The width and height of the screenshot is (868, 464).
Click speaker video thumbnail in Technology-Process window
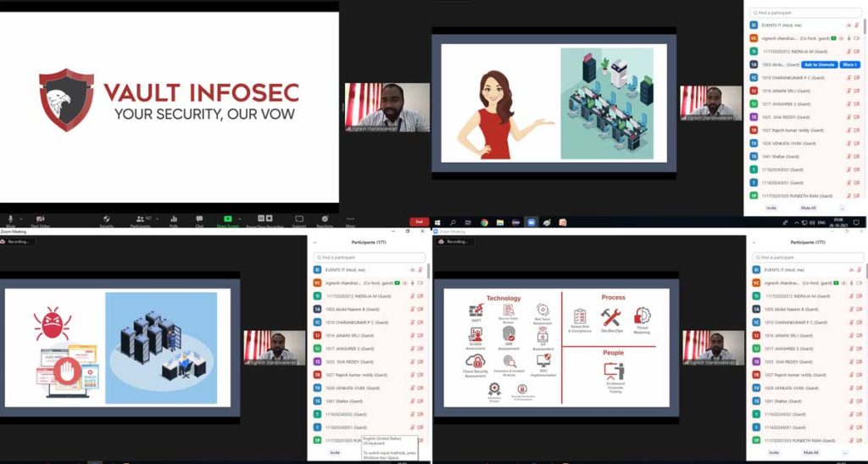[x=714, y=348]
